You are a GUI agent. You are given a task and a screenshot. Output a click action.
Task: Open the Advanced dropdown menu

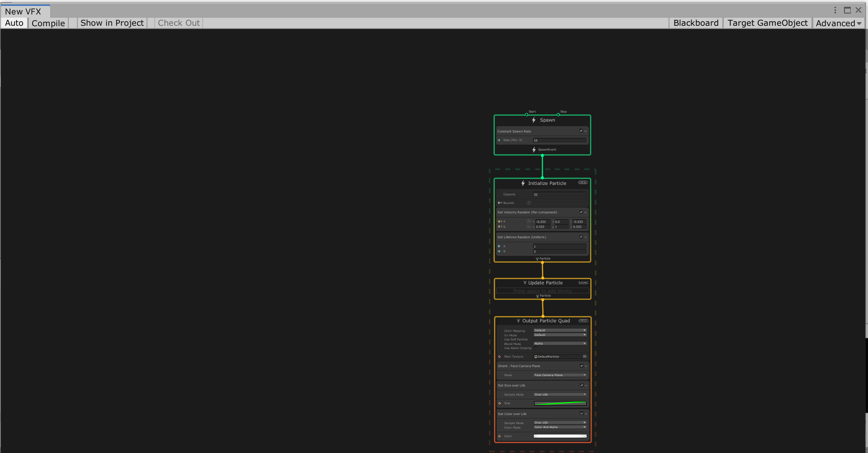[x=838, y=23]
